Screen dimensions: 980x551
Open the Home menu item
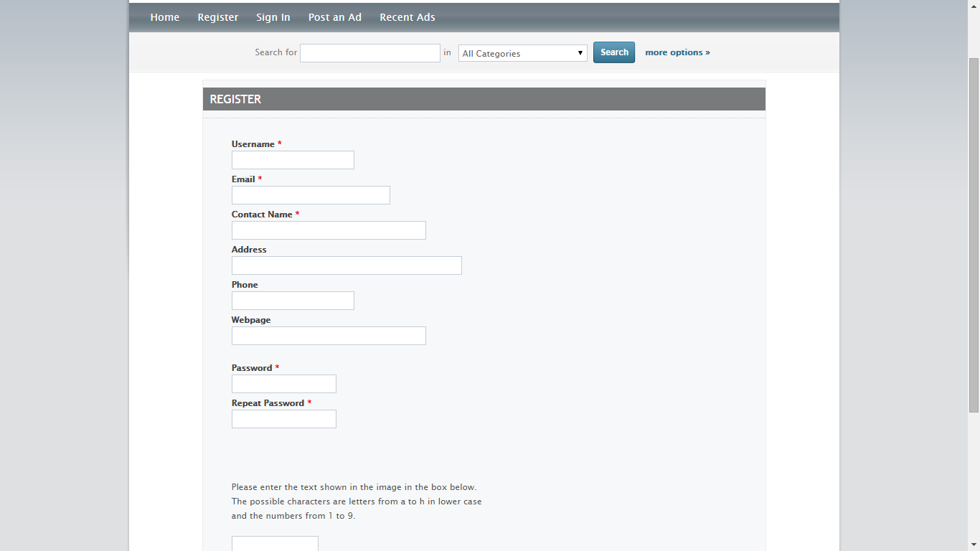click(164, 17)
